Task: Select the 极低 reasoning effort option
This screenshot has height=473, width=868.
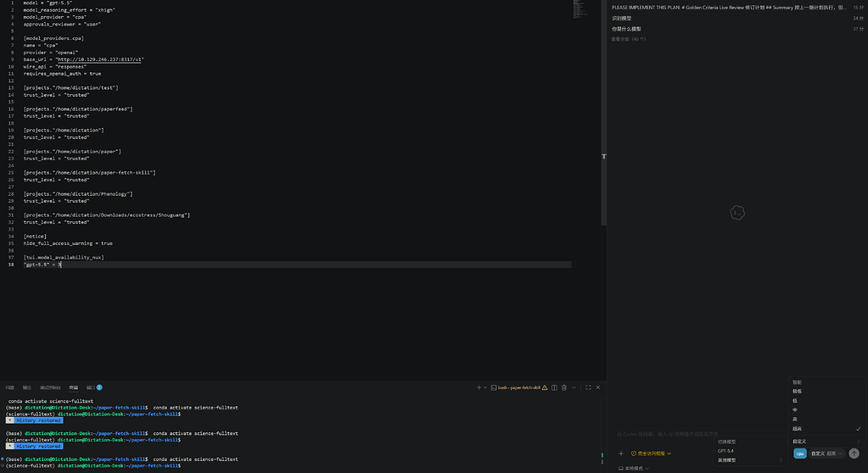Action: [x=826, y=392]
